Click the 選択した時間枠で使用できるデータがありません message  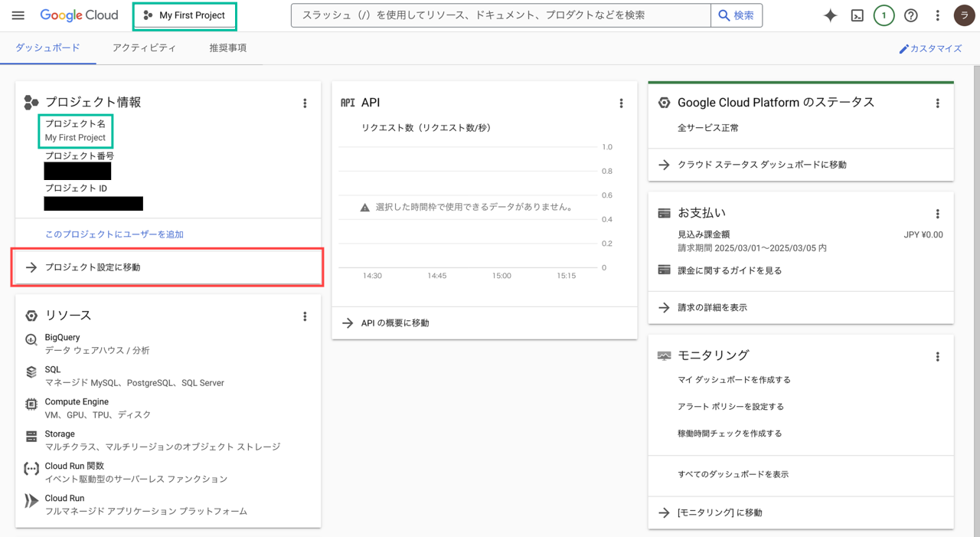coord(474,208)
